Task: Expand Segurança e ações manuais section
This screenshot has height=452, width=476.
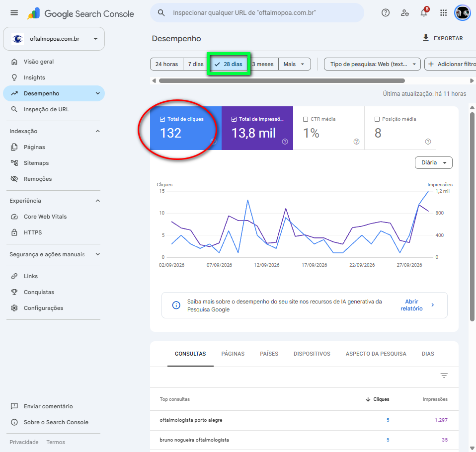Action: tap(98, 254)
